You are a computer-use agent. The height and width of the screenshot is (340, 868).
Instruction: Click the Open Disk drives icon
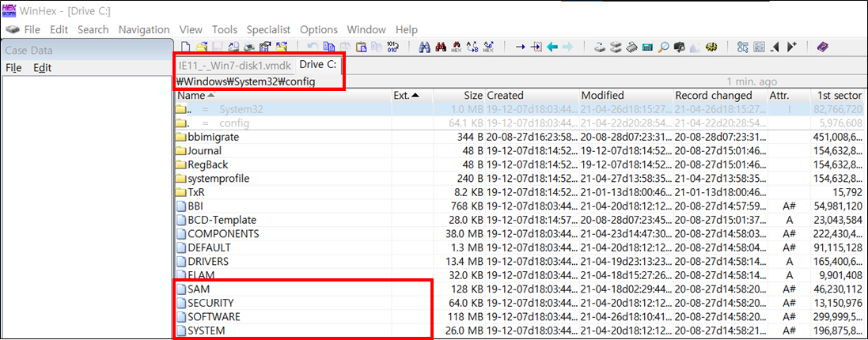point(616,47)
